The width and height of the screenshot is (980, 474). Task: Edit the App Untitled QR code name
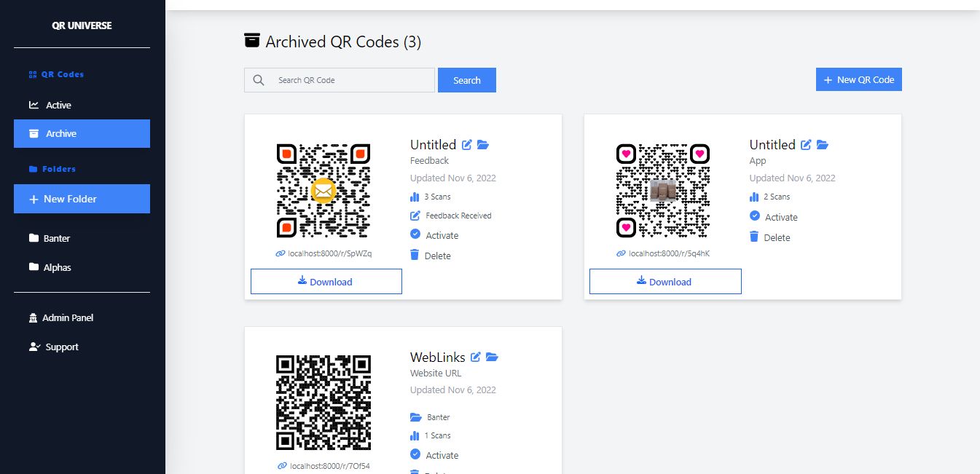(x=807, y=145)
